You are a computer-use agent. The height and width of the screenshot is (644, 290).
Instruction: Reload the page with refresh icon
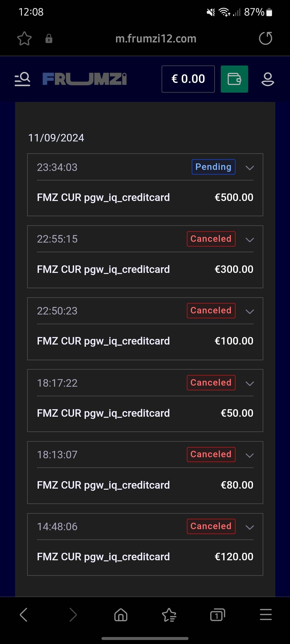(265, 38)
